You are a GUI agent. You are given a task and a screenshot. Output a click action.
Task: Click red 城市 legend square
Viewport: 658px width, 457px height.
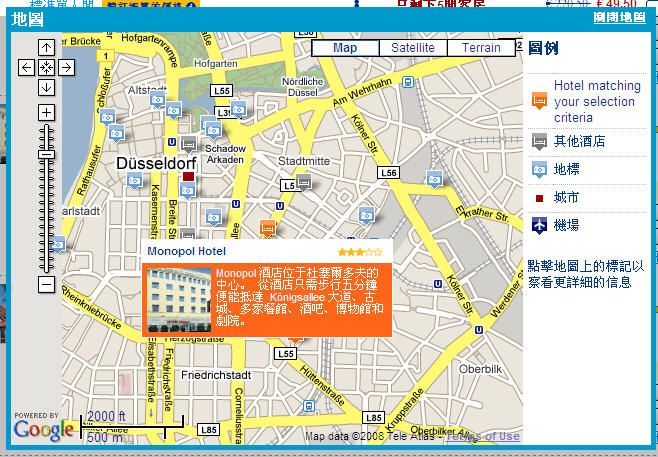(x=539, y=198)
